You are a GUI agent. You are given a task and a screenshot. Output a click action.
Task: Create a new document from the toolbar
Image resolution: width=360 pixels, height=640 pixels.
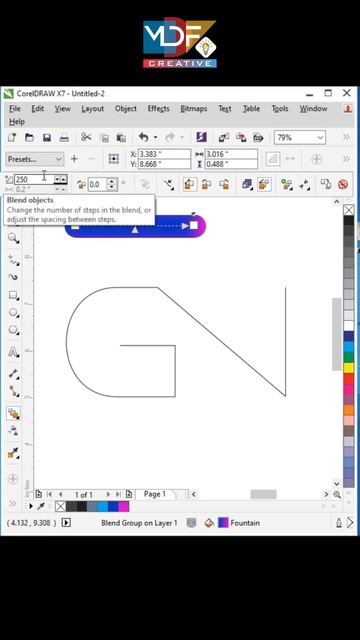[x=12, y=138]
